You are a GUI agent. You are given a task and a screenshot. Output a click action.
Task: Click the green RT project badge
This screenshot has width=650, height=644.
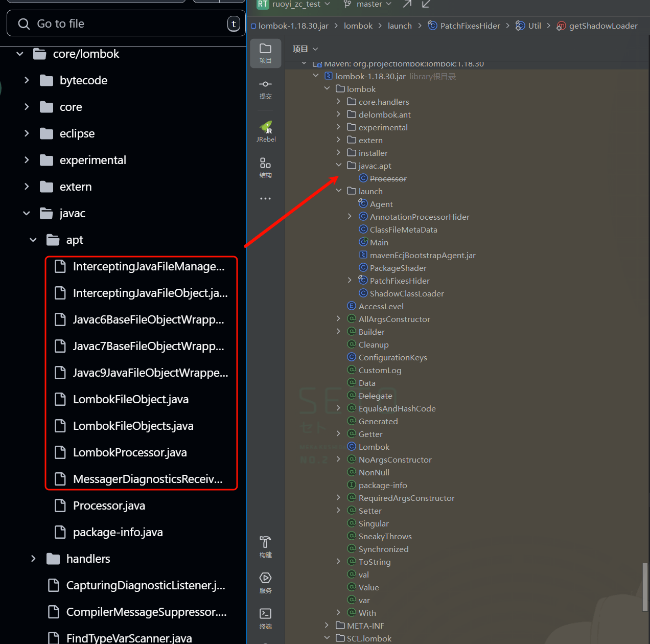tap(263, 4)
